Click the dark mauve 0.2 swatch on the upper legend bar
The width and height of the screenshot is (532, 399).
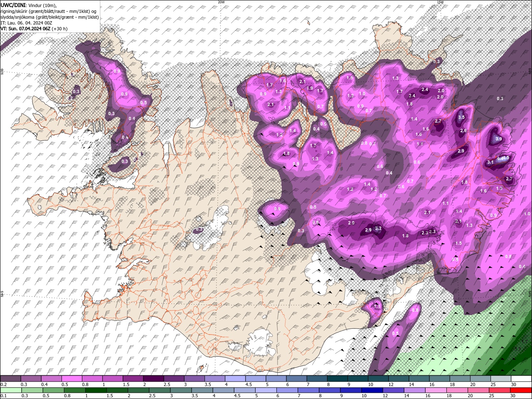pos(10,379)
